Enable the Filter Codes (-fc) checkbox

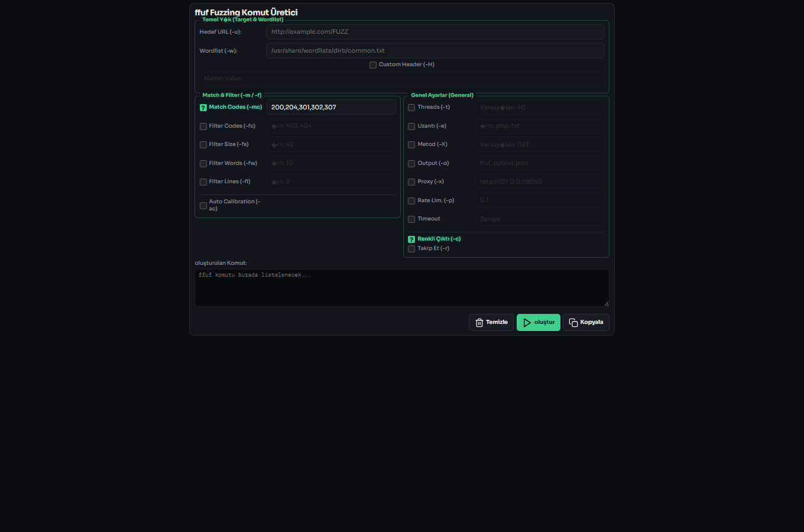(x=203, y=126)
